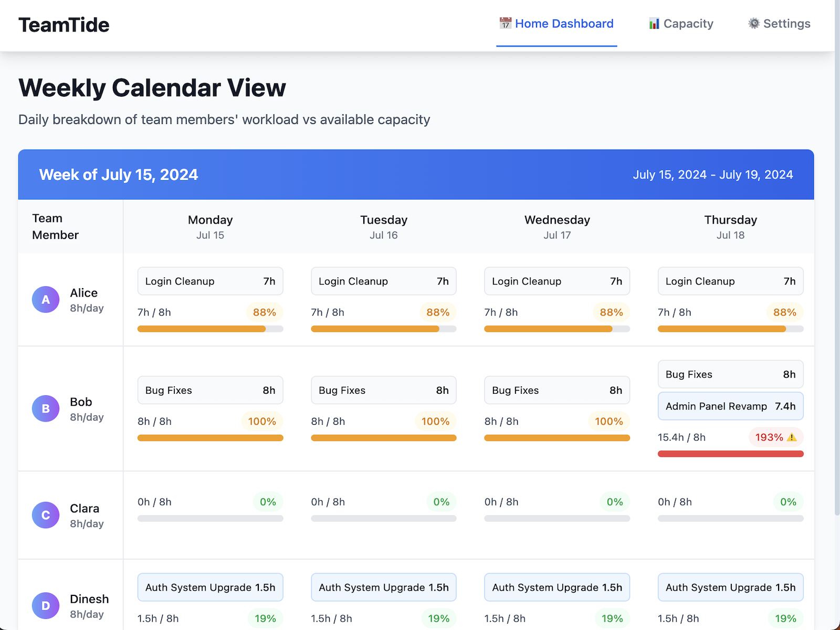Select Clara's Monday 0% badge
Image resolution: width=840 pixels, height=630 pixels.
click(x=268, y=501)
